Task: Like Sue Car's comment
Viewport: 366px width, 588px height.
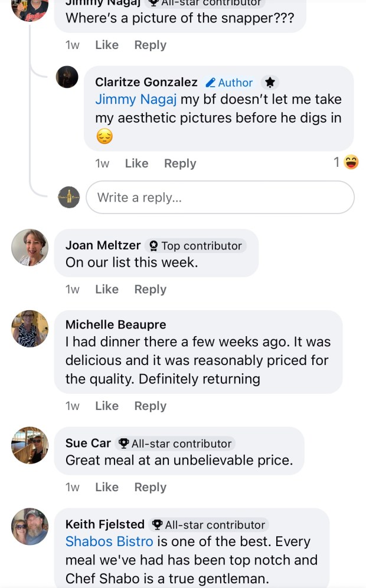Action: [x=107, y=487]
